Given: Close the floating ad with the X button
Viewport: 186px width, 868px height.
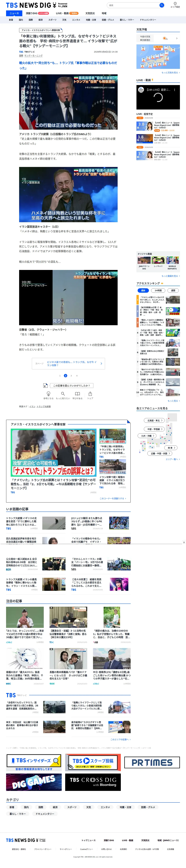Looking at the screenshot, I should (x=184, y=542).
